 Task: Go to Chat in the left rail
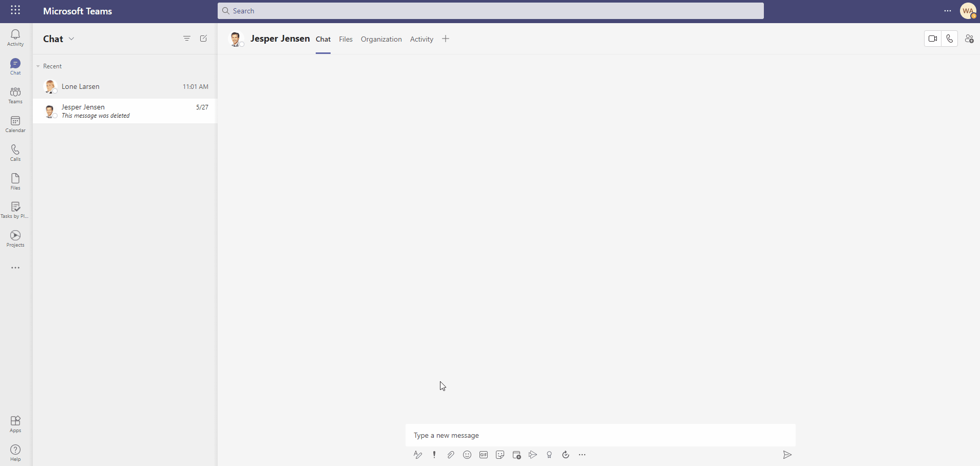pyautogui.click(x=15, y=66)
